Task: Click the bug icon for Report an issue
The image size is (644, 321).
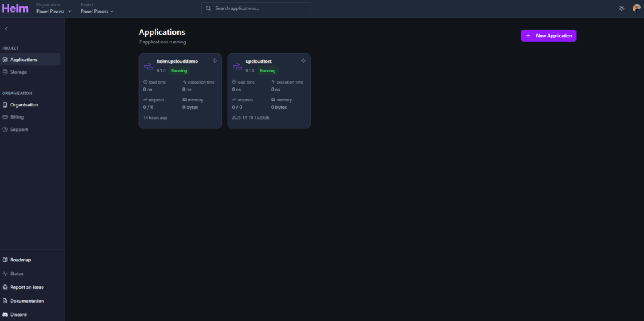Action: tap(5, 287)
